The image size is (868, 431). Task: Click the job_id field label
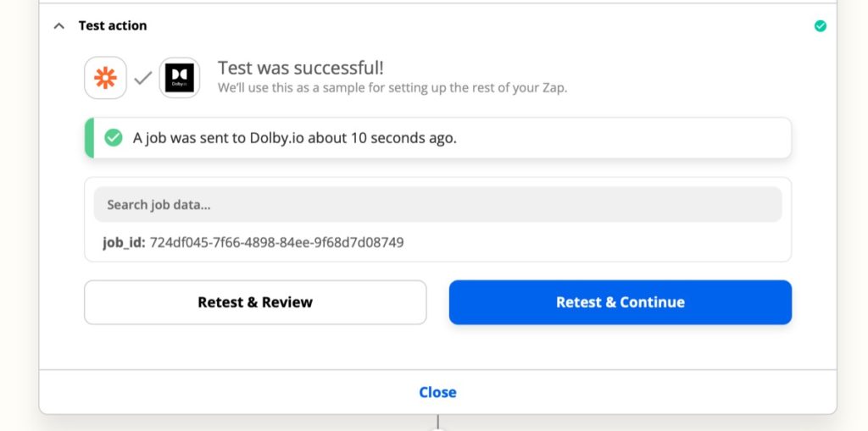[124, 242]
